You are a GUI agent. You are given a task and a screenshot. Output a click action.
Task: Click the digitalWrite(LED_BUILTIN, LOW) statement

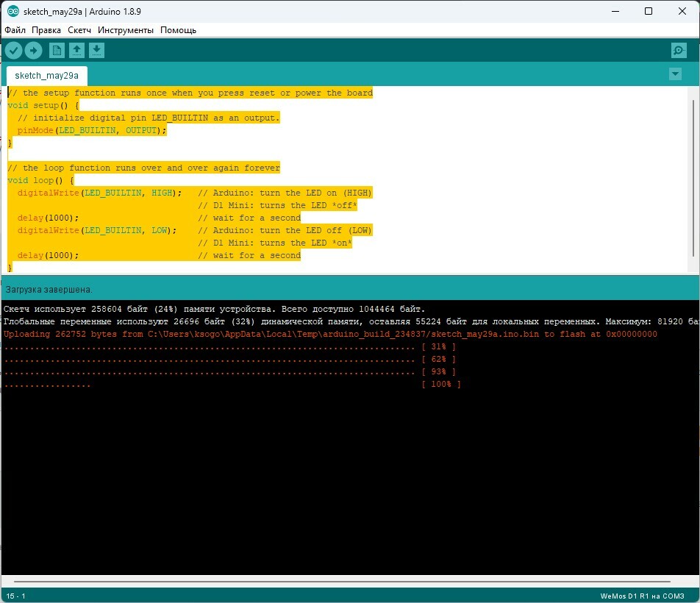point(97,230)
